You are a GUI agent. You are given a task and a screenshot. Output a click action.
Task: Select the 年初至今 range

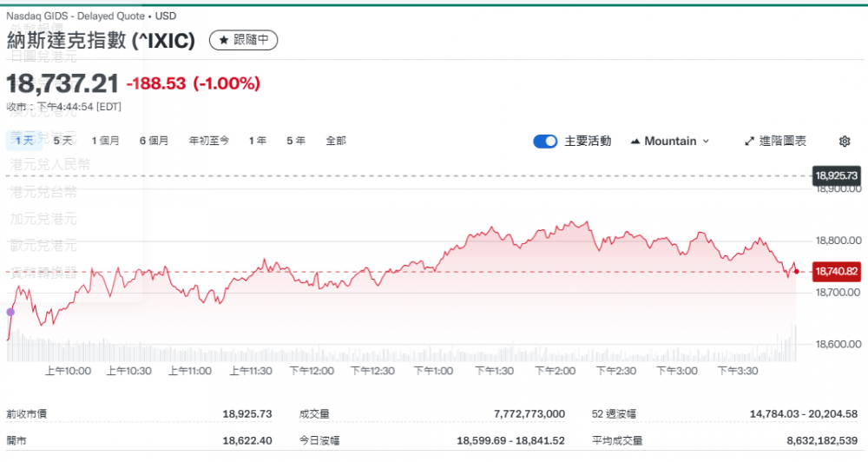(209, 141)
